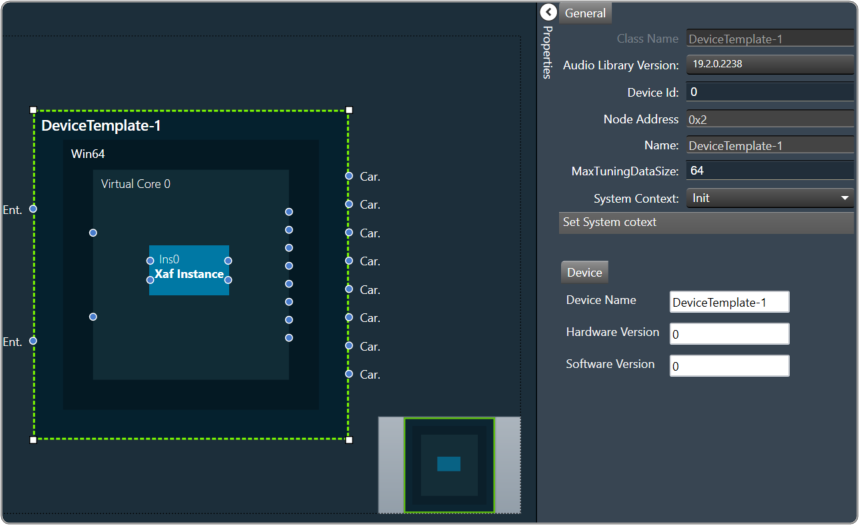Click the Class Name field

pyautogui.click(x=770, y=38)
